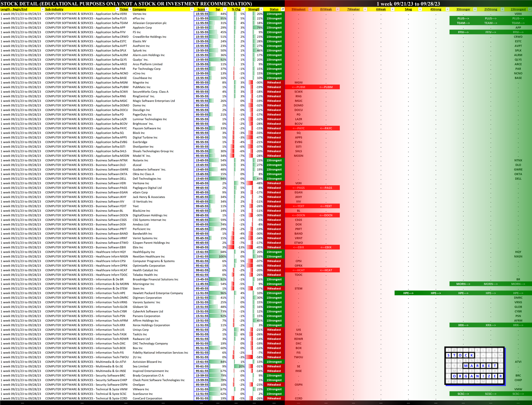This screenshot has height=405, width=532.
Task: Select the title cell with the 09/21/23 to 09/28/23 date range
Action: click(408, 4)
